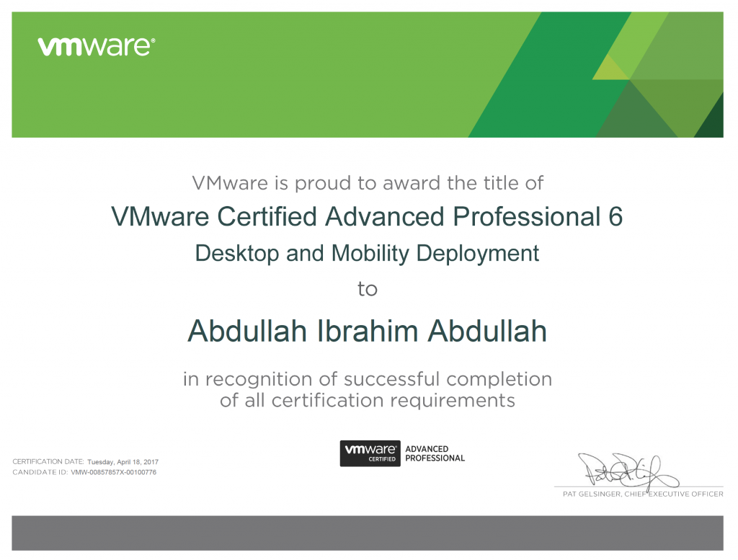This screenshot has width=738, height=560.
Task: Select the title 'VMware Certified Advanced Professional 6'
Action: point(367,216)
